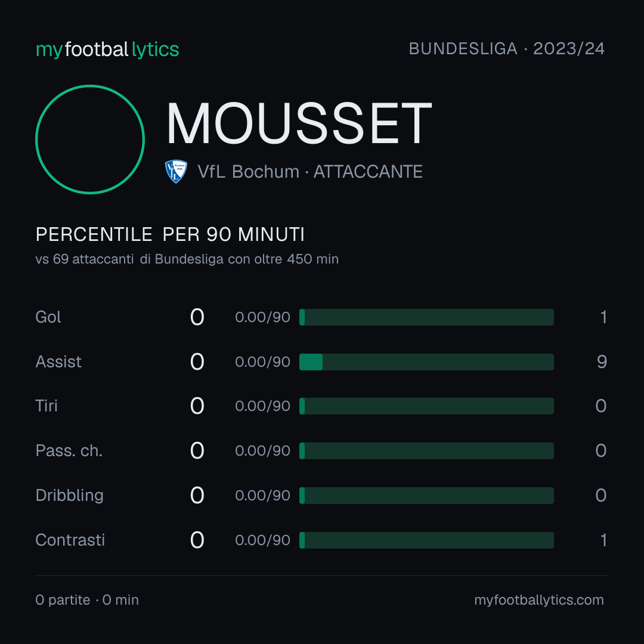The image size is (644, 644).
Task: Click the Gol percentile bar
Action: pyautogui.click(x=426, y=317)
